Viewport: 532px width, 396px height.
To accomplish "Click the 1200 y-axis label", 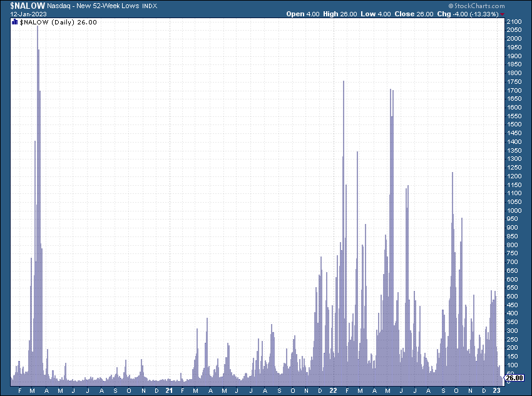I will (514, 176).
